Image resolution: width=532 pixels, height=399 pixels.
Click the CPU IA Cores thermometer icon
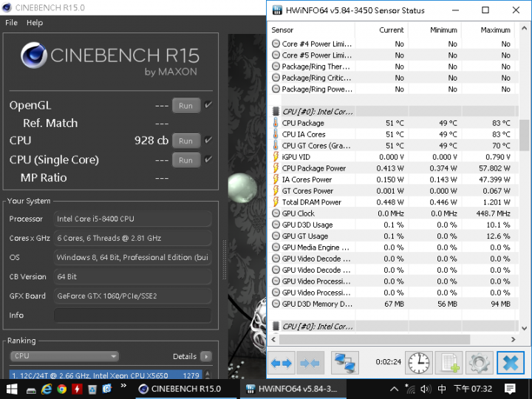point(276,134)
